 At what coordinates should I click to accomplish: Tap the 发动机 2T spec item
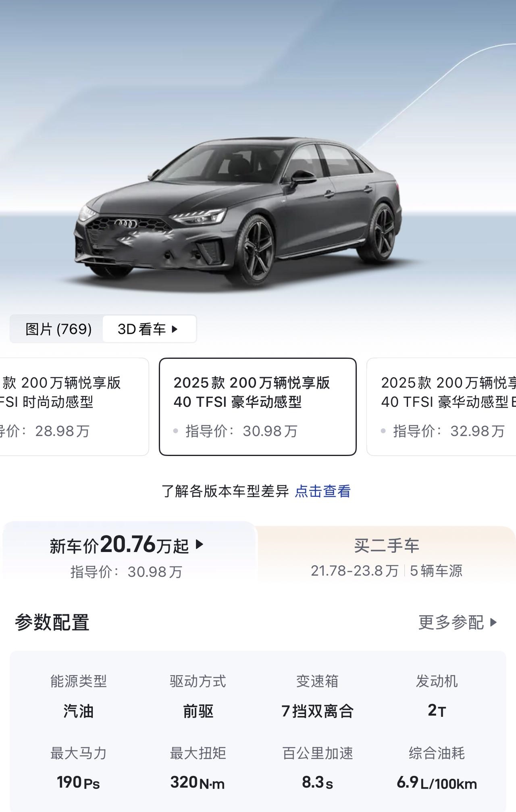click(x=437, y=696)
